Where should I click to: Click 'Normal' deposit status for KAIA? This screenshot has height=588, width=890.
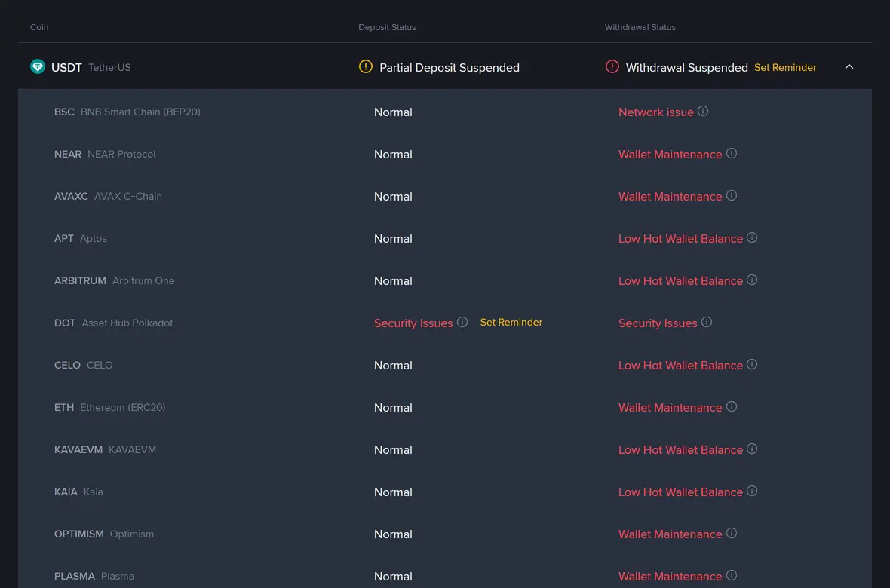(x=393, y=492)
